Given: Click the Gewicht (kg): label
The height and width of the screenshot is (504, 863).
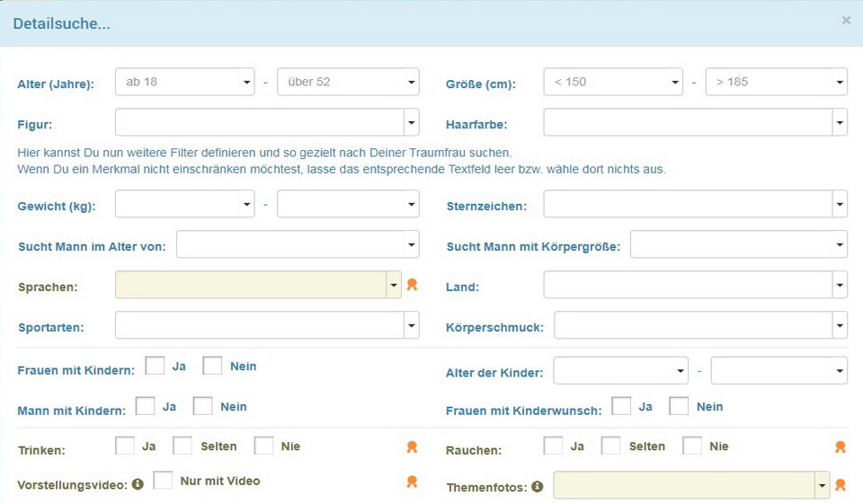Looking at the screenshot, I should (57, 207).
